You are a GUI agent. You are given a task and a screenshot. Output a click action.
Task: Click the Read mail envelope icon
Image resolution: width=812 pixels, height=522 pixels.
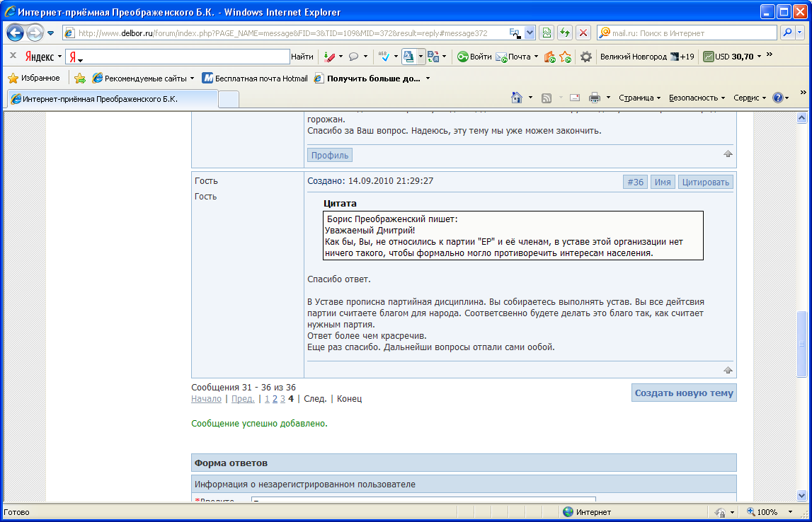point(575,98)
